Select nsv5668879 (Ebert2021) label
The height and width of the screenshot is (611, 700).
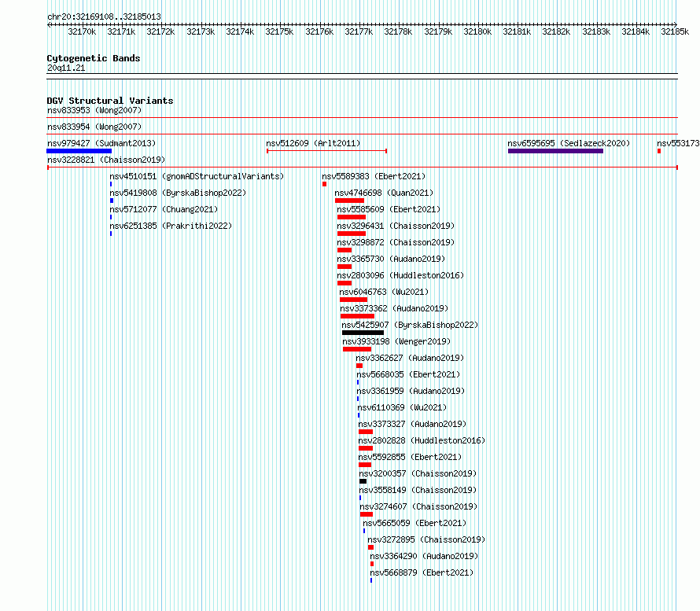pos(422,572)
